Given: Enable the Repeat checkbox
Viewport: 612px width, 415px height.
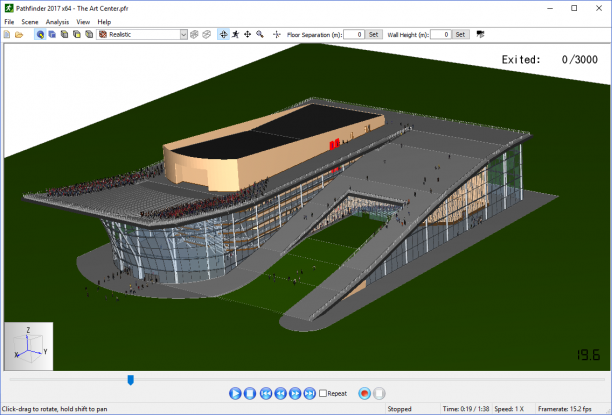Looking at the screenshot, I should tap(323, 393).
